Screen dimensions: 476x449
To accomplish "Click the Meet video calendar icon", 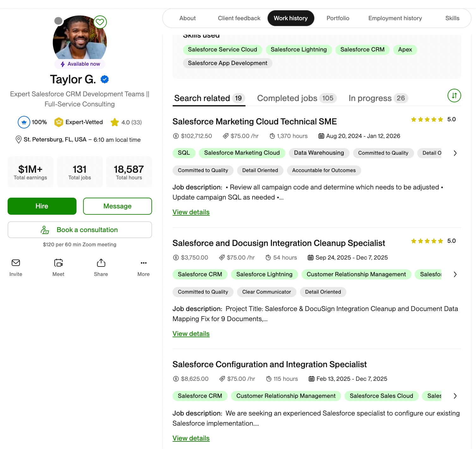I will (x=58, y=263).
